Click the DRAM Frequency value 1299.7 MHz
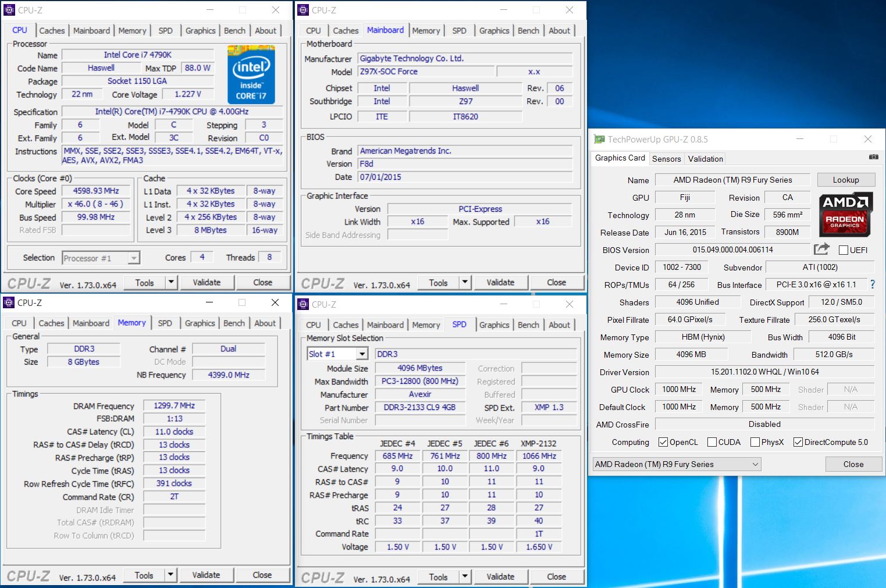The width and height of the screenshot is (886, 588). (x=174, y=405)
